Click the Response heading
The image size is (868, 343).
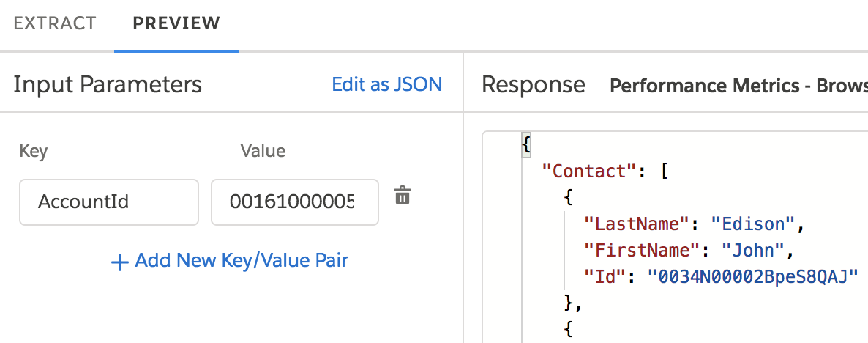[533, 85]
